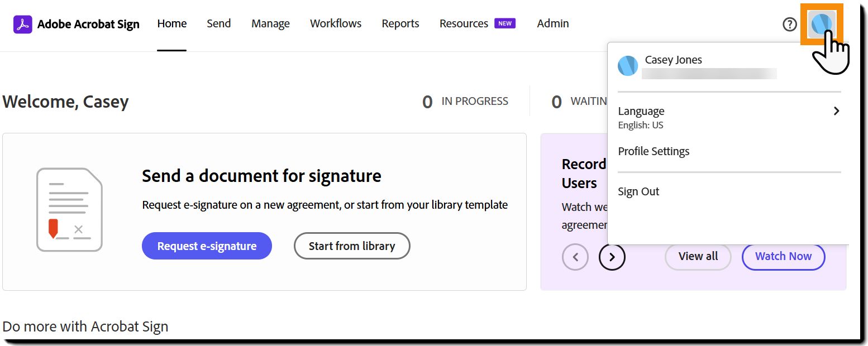Open the help question mark icon
The width and height of the screenshot is (868, 346).
pos(789,24)
